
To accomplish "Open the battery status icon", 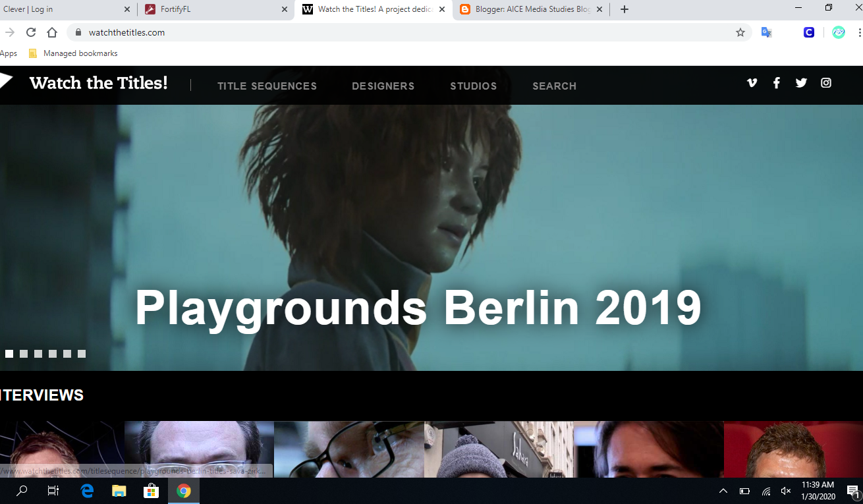I will tap(744, 491).
